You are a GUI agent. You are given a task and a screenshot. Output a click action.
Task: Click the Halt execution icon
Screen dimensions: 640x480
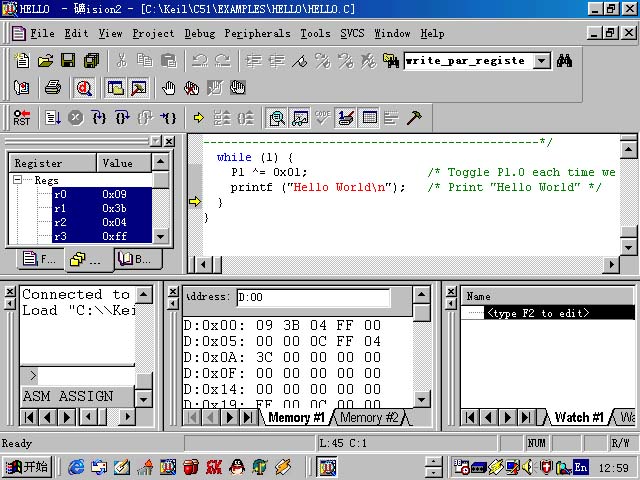point(76,118)
